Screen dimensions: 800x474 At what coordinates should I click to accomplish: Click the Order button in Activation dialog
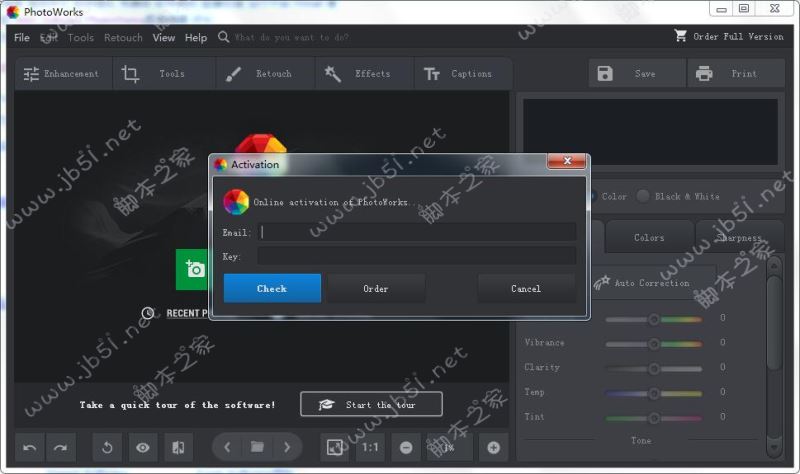coord(376,288)
